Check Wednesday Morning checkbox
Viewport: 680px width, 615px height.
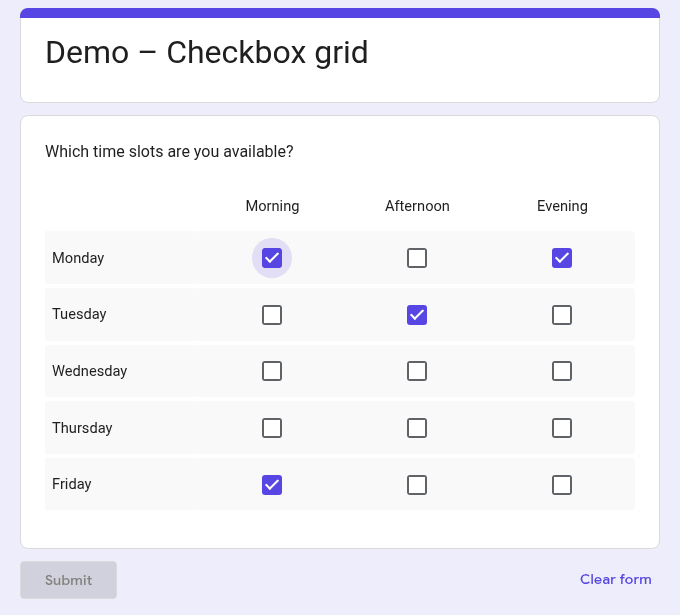[x=272, y=371]
